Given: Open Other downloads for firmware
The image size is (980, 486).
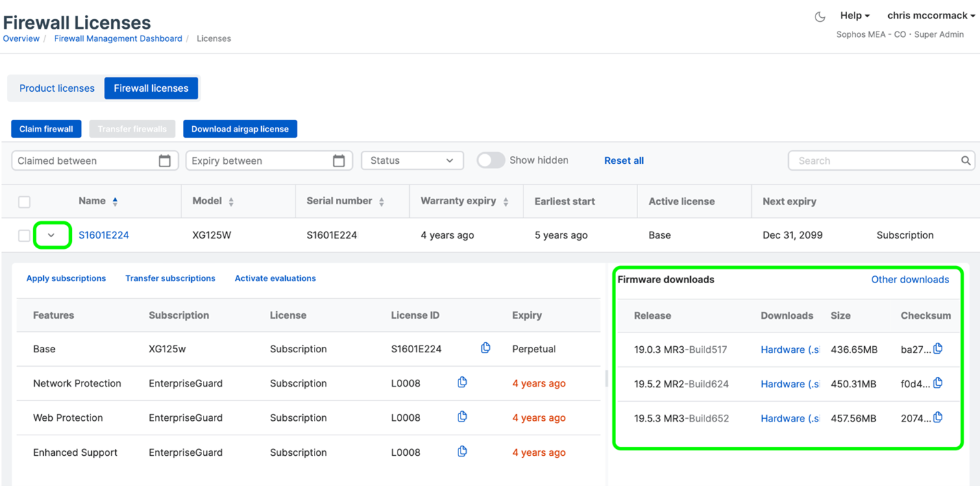Looking at the screenshot, I should point(910,279).
